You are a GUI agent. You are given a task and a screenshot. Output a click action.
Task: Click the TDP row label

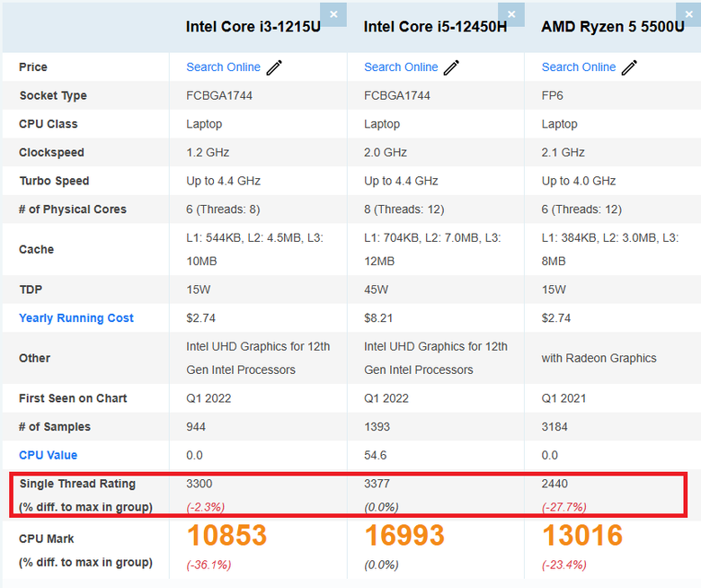31,290
